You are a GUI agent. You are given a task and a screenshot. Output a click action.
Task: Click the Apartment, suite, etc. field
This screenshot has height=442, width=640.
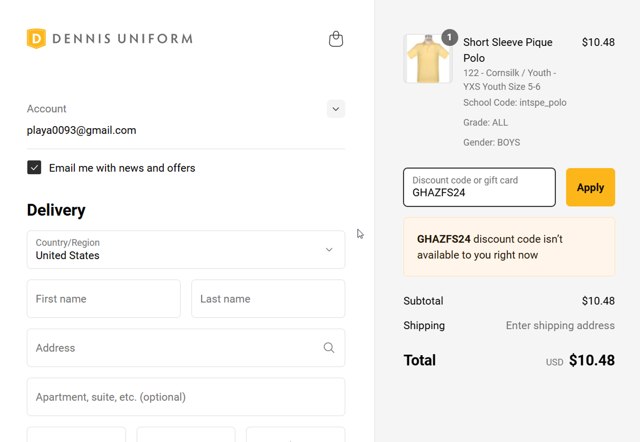click(x=186, y=397)
